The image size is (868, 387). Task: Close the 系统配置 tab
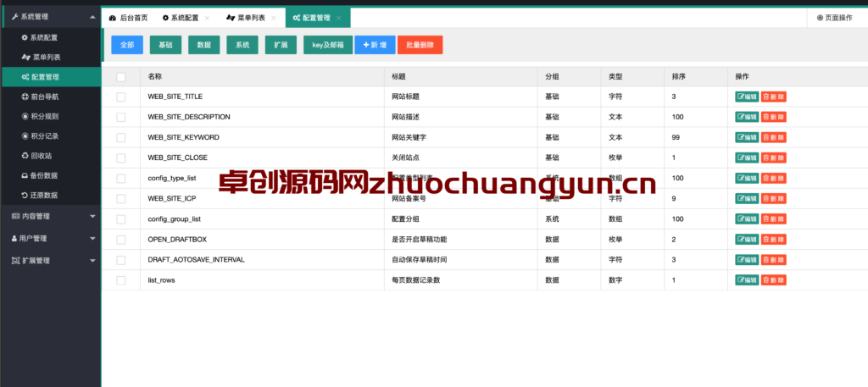point(207,19)
